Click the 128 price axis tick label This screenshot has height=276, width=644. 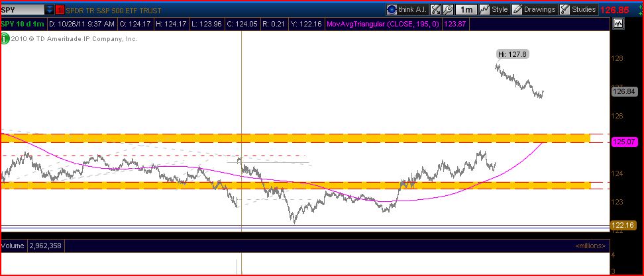coord(617,58)
